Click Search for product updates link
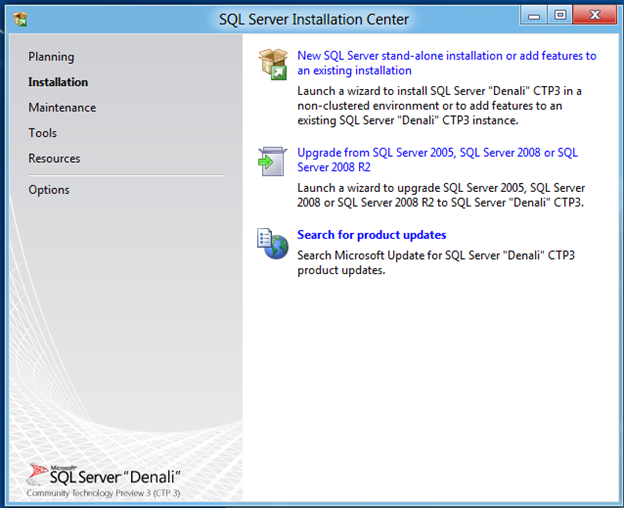This screenshot has width=624, height=508. pos(372,235)
